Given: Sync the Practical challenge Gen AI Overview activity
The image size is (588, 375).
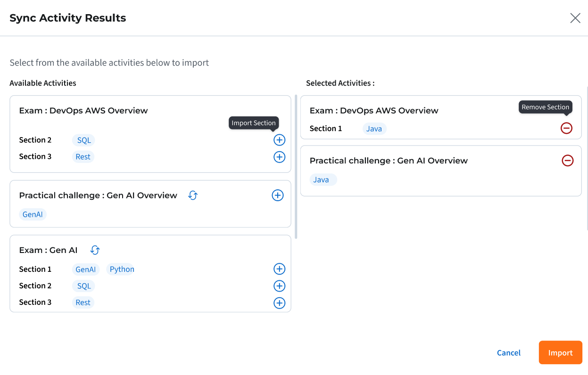Looking at the screenshot, I should click(x=192, y=196).
